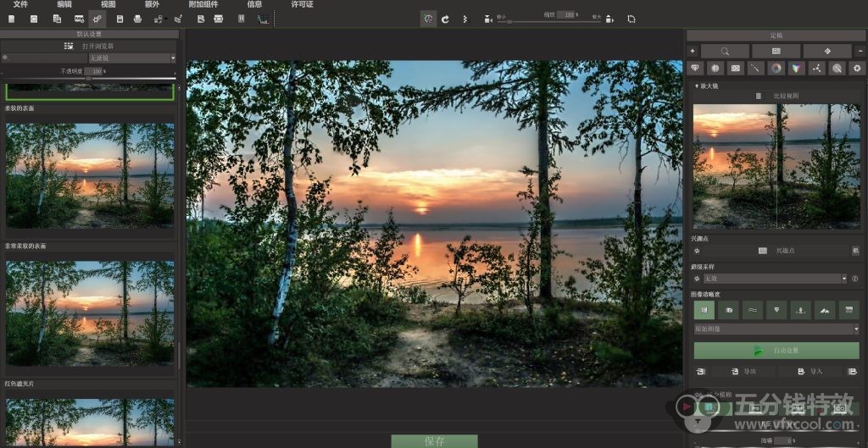The height and width of the screenshot is (448, 868).
Task: Click the shrink icon left of zoom slider
Action: coord(487,19)
